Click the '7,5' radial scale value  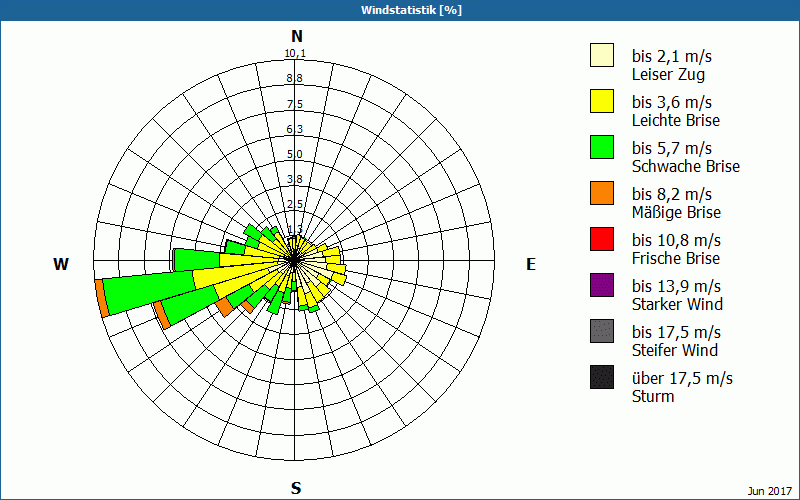[294, 104]
